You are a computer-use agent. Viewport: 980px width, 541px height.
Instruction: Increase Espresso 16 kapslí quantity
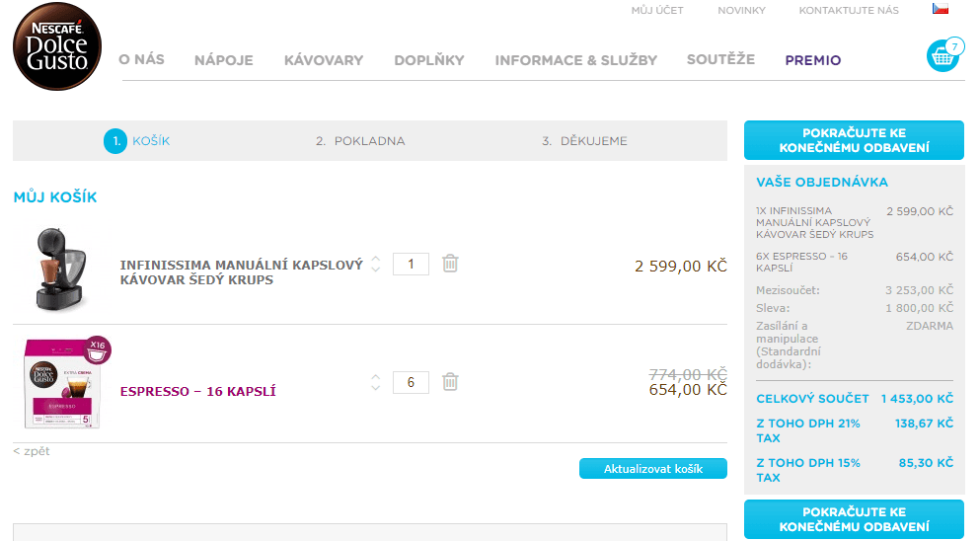point(376,377)
